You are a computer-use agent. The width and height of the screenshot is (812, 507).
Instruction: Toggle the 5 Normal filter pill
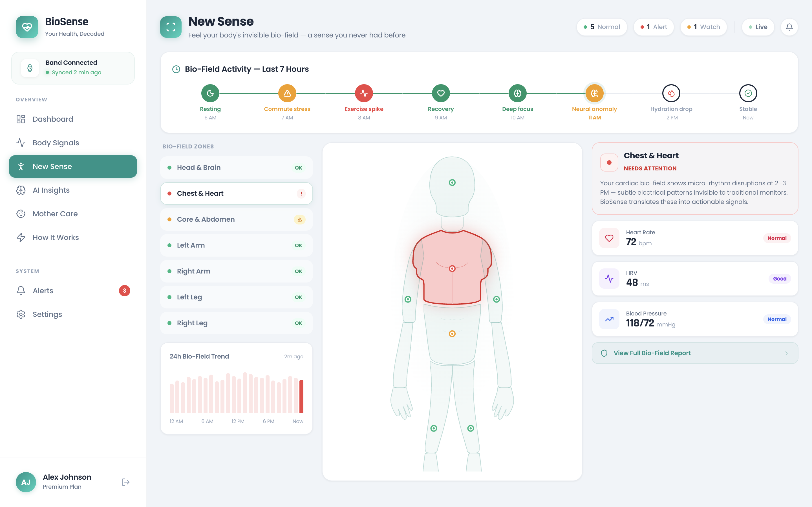click(x=602, y=27)
